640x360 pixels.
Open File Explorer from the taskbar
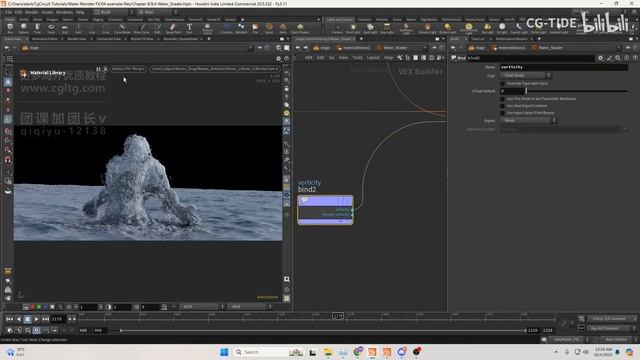click(x=328, y=352)
